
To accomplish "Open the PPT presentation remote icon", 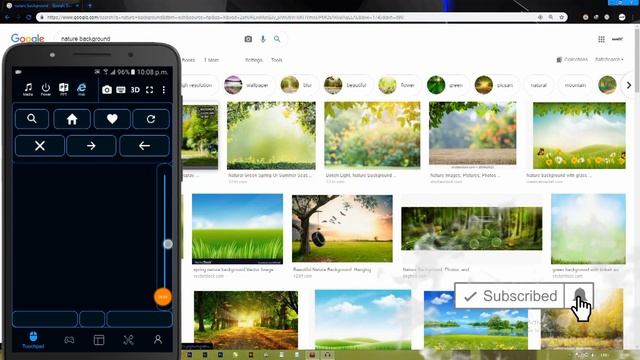I will point(64,89).
